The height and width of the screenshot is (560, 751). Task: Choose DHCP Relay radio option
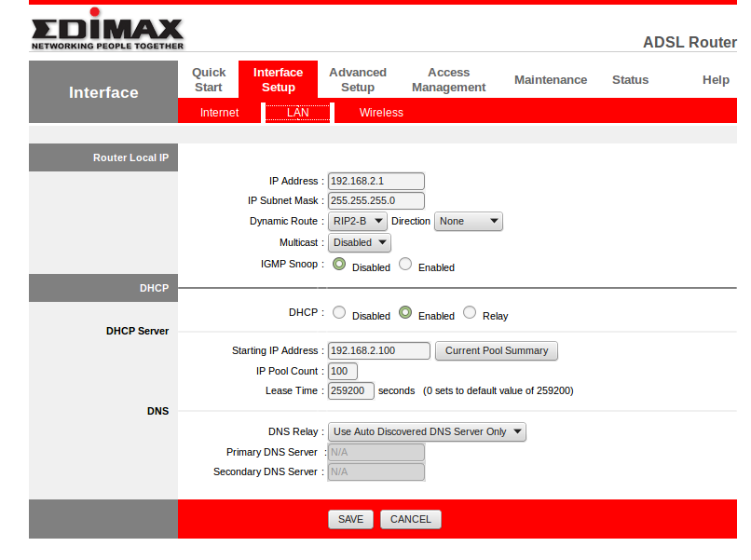(470, 313)
